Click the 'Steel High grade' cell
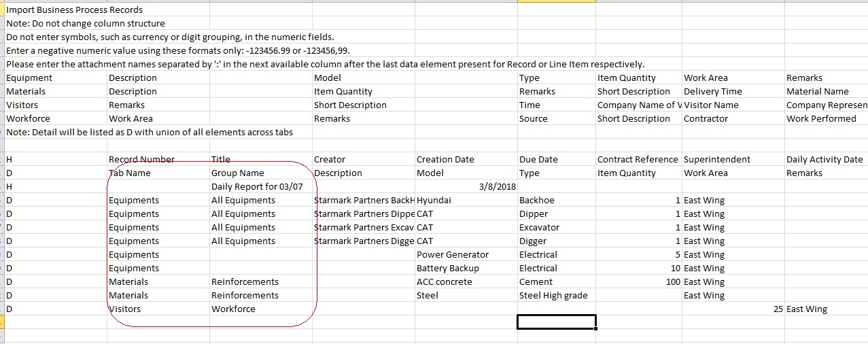The height and width of the screenshot is (344, 868). click(x=557, y=295)
